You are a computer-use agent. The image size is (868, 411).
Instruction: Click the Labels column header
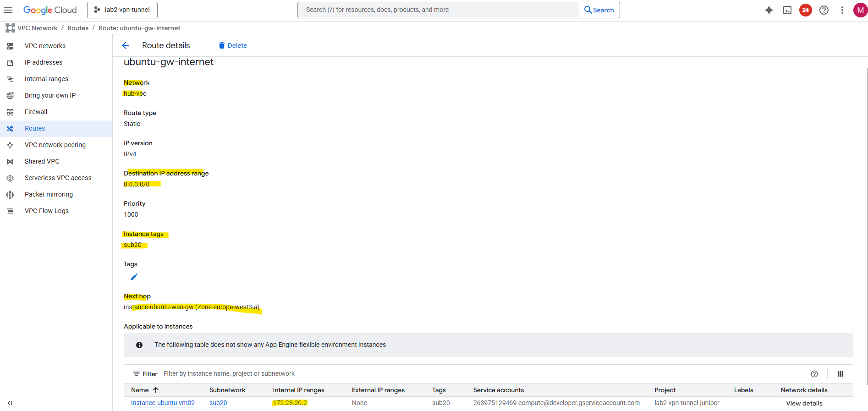(743, 390)
